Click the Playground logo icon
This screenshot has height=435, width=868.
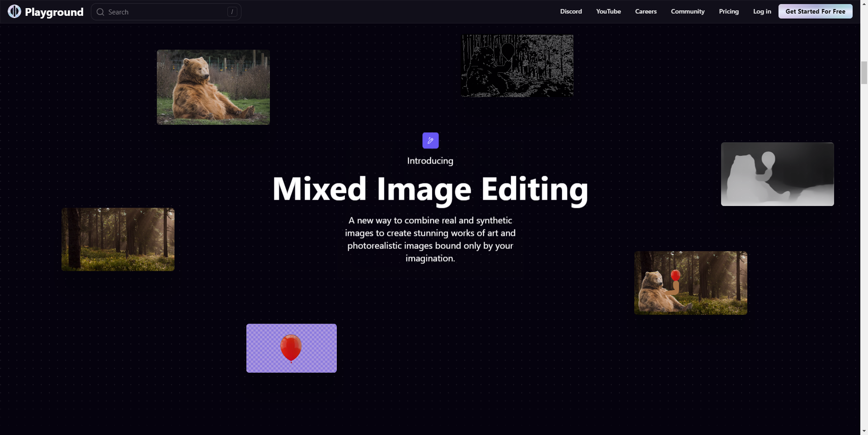point(14,11)
